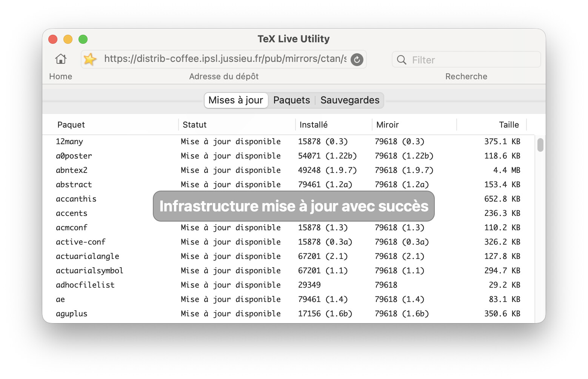Viewport: 588px width, 379px height.
Task: Switch to the Sauvegardes tab
Action: [350, 100]
